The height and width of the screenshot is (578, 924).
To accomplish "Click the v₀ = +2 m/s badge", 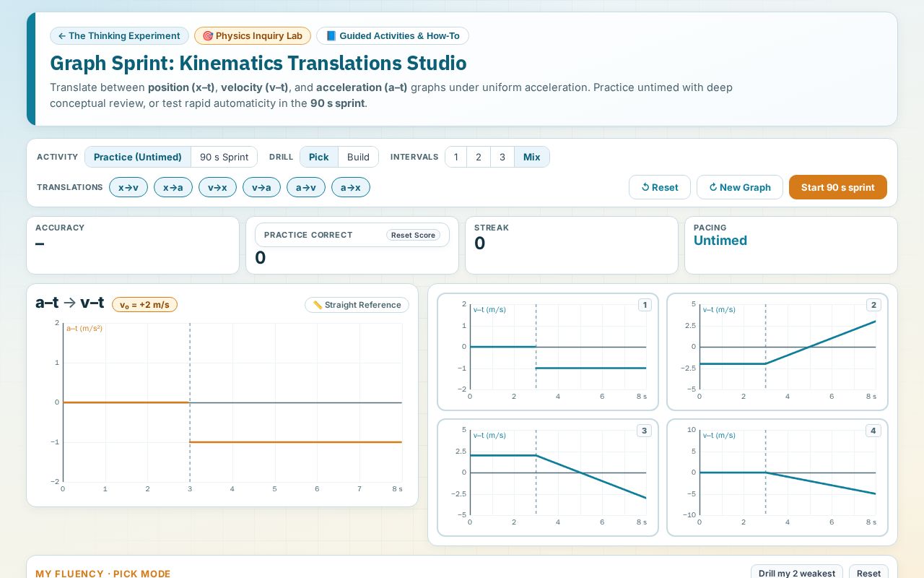I will 144,304.
